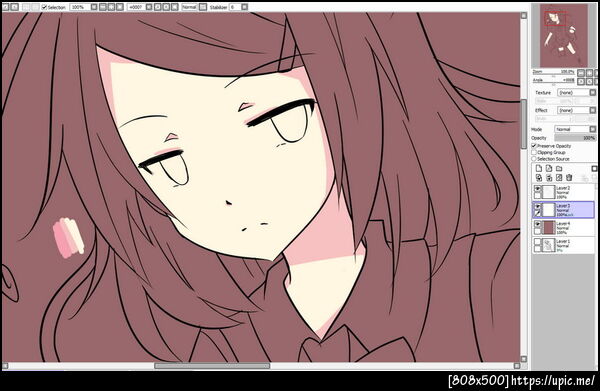
Task: Click reset rotation icon in top toolbar
Action: tap(174, 7)
